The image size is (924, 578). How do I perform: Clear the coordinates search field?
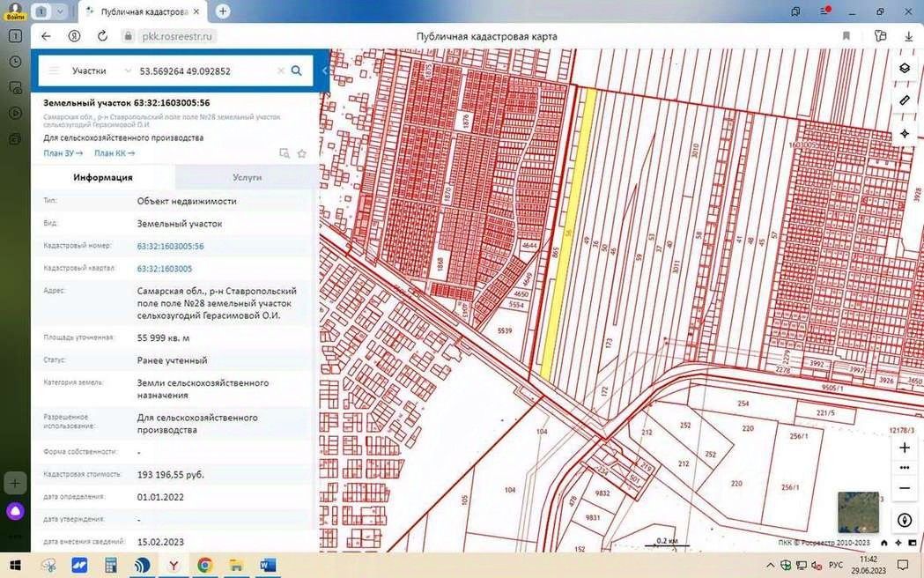281,71
